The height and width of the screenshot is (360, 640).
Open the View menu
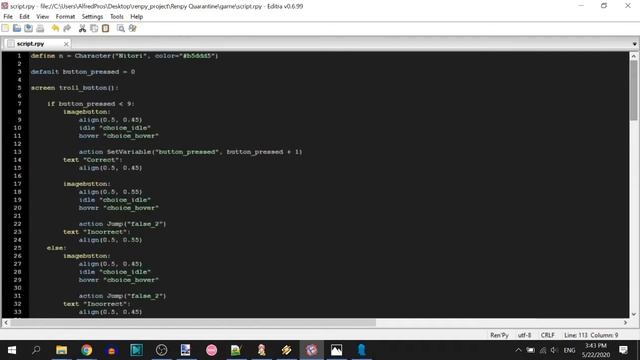tap(42, 17)
